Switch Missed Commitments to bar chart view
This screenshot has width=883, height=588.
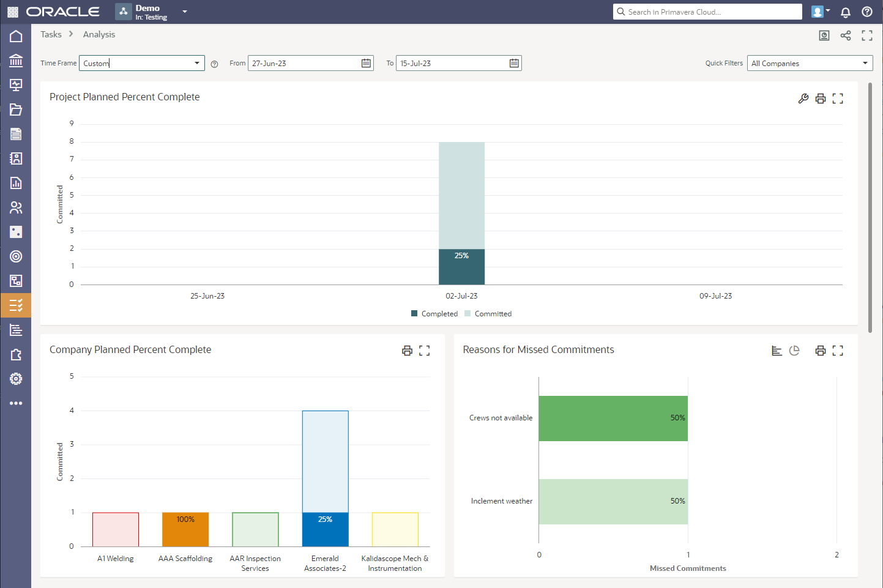777,351
